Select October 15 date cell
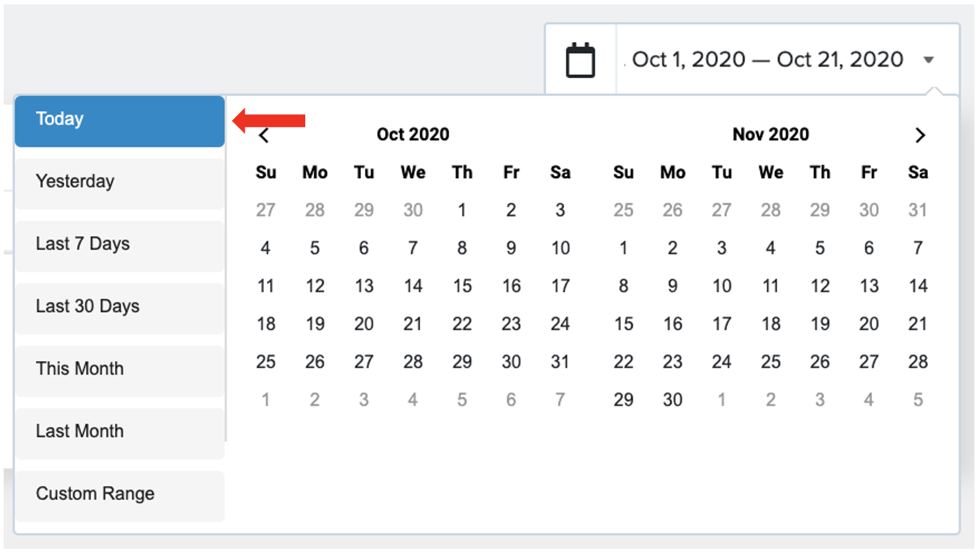 point(462,286)
